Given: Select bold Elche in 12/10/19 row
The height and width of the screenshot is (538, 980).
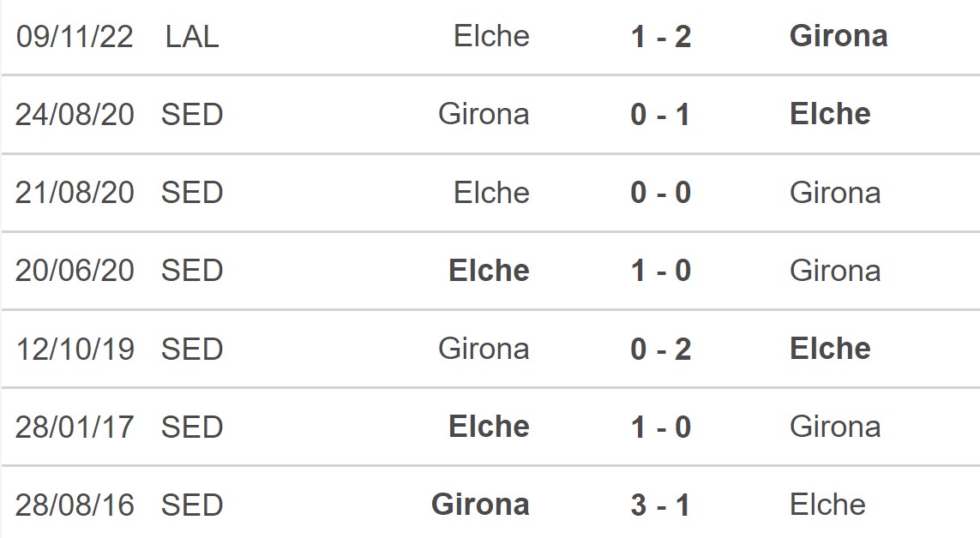Looking at the screenshot, I should click(830, 349).
